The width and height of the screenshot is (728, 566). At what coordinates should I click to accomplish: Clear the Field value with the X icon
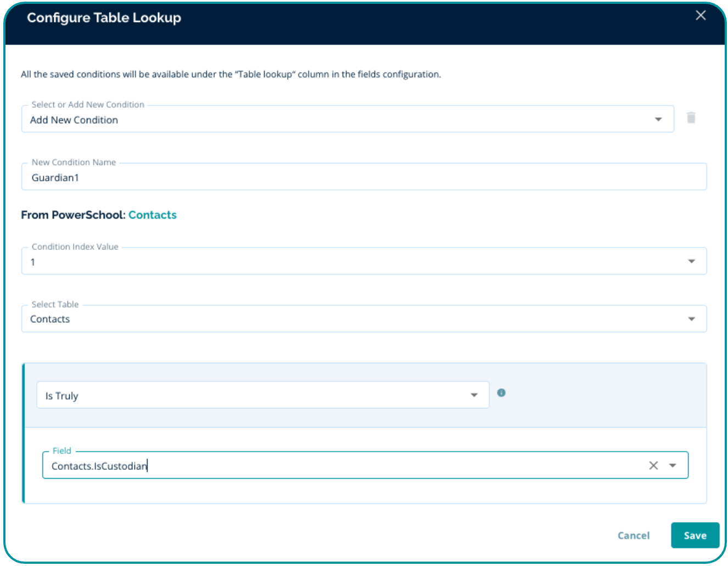pos(653,466)
